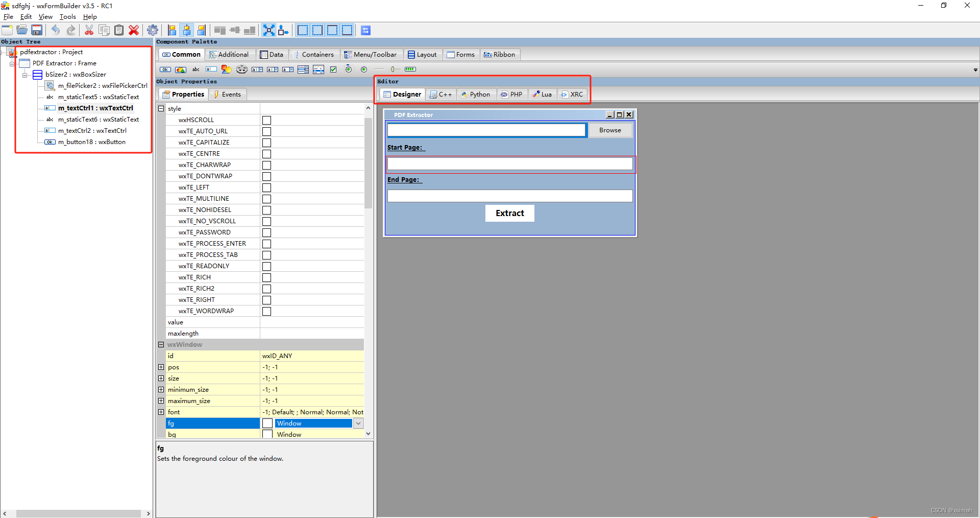Click the bg colour swatch

(267, 435)
